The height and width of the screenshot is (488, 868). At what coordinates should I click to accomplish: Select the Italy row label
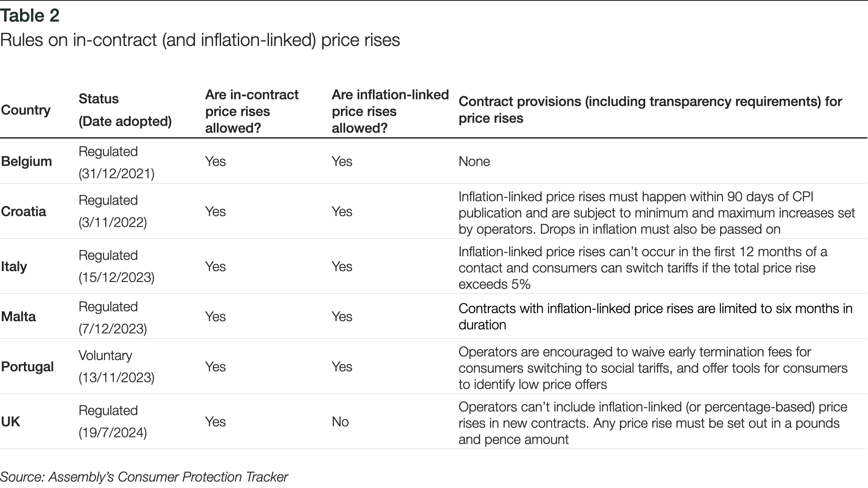coord(14,266)
